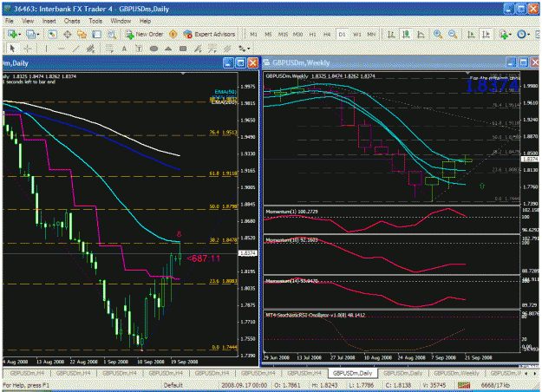Expand the Periods clock dropdown arrow
This screenshot has width=542, height=392.
tap(528, 34)
